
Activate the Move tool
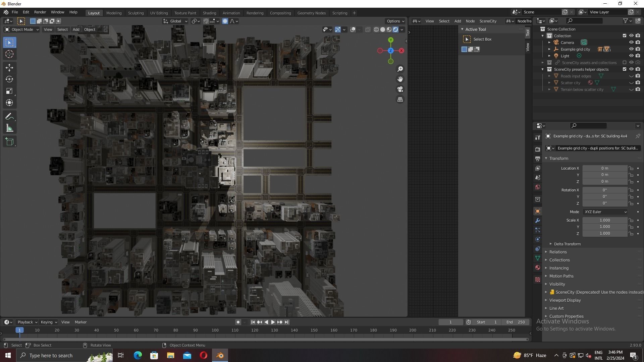[x=9, y=68]
